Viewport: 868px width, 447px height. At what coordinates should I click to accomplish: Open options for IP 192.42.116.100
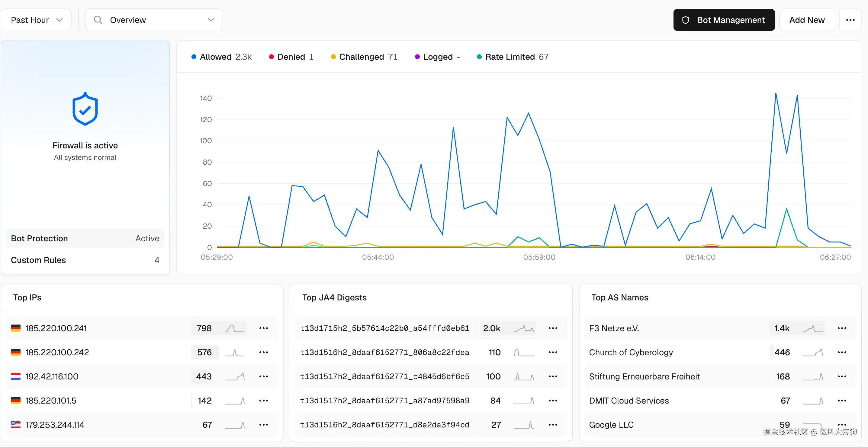click(x=263, y=376)
